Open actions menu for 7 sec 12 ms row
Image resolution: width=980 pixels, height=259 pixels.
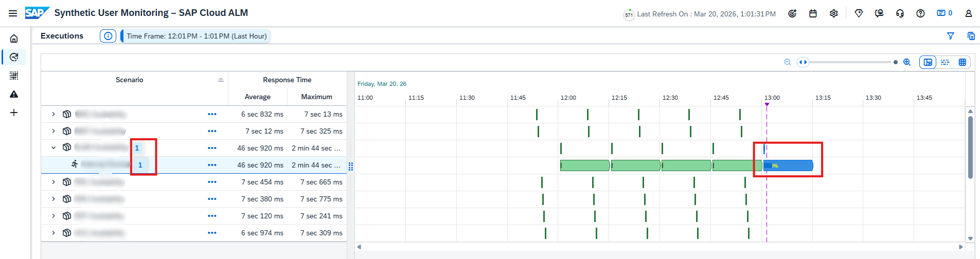[x=212, y=131]
